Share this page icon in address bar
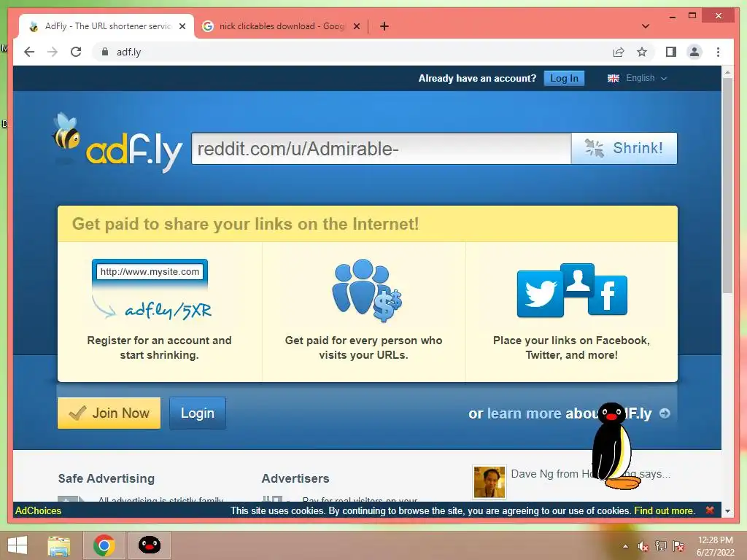 [x=619, y=52]
